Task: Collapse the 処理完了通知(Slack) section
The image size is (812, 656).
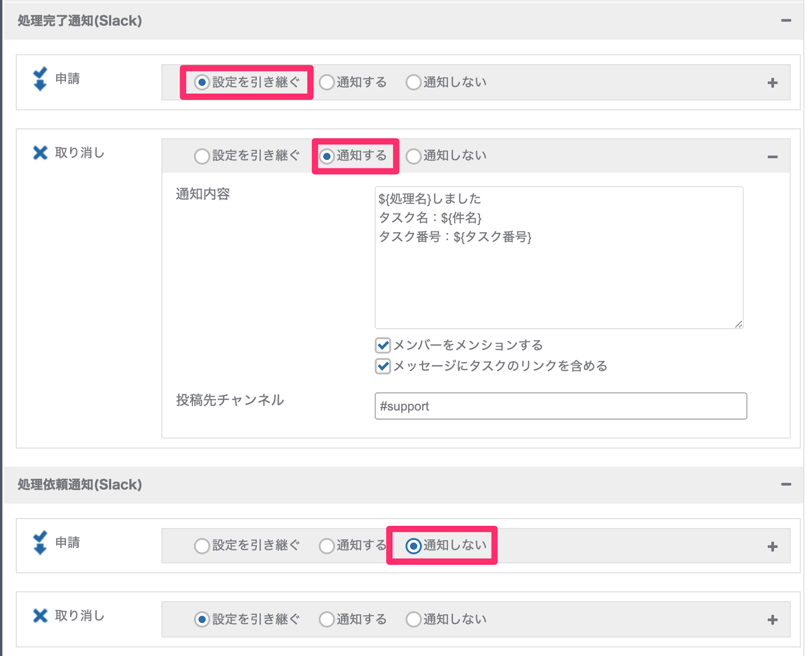Action: 786,21
